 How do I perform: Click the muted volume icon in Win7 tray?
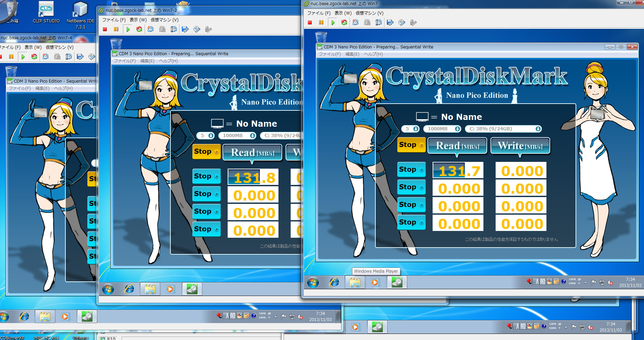click(x=610, y=282)
